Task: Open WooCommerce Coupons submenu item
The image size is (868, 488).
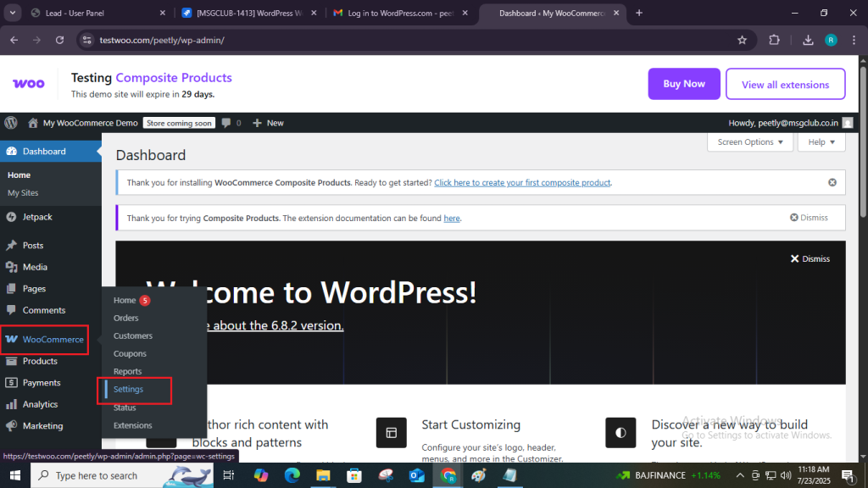Action: tap(130, 353)
